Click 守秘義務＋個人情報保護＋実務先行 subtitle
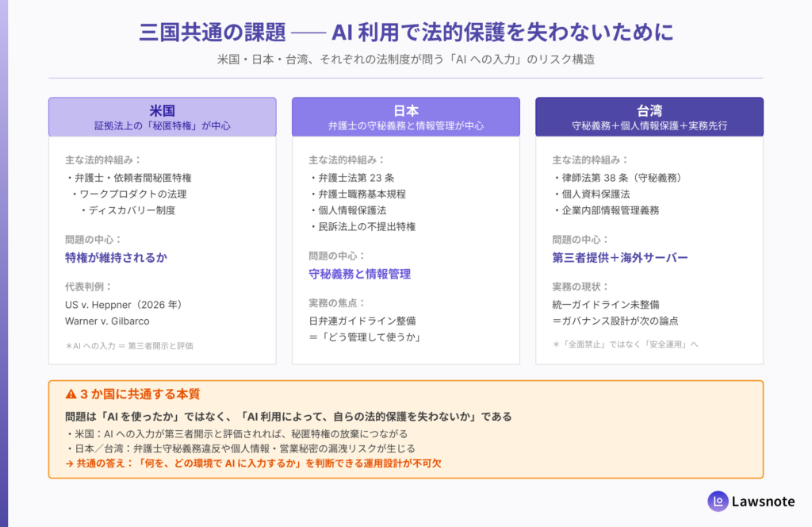The height and width of the screenshot is (527, 812). click(649, 126)
